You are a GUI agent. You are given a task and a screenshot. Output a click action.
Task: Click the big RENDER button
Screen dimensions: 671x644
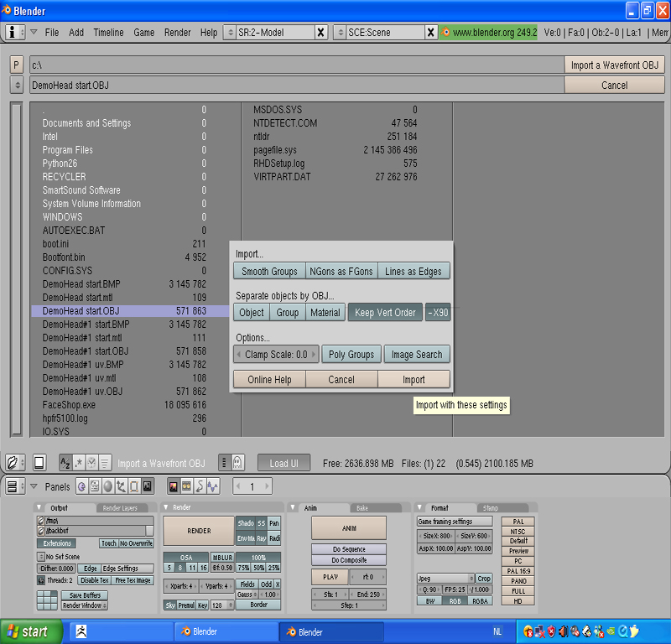199,531
